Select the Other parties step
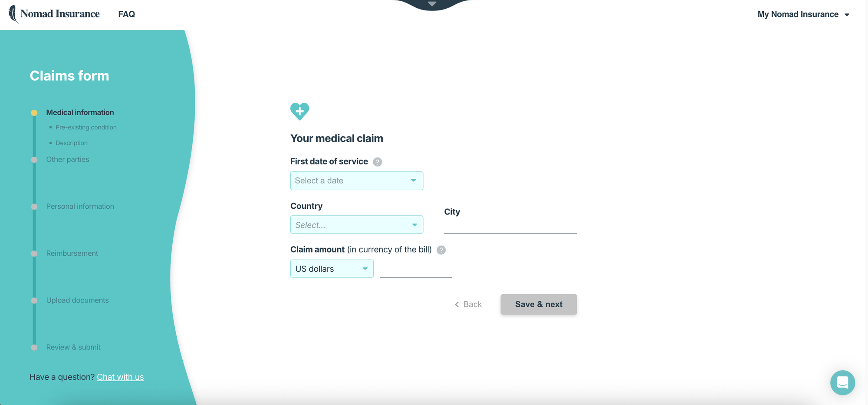Viewport: 868px width, 405px height. [x=67, y=159]
